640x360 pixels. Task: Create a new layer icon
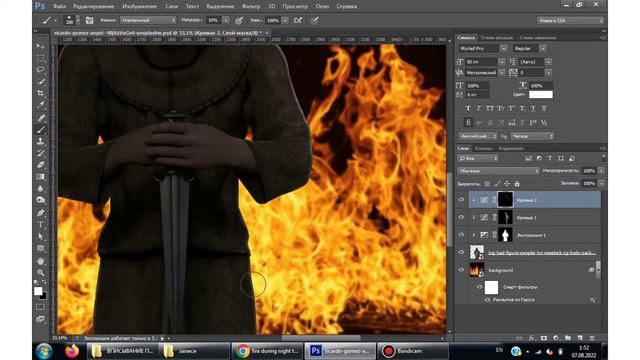pyautogui.click(x=580, y=338)
